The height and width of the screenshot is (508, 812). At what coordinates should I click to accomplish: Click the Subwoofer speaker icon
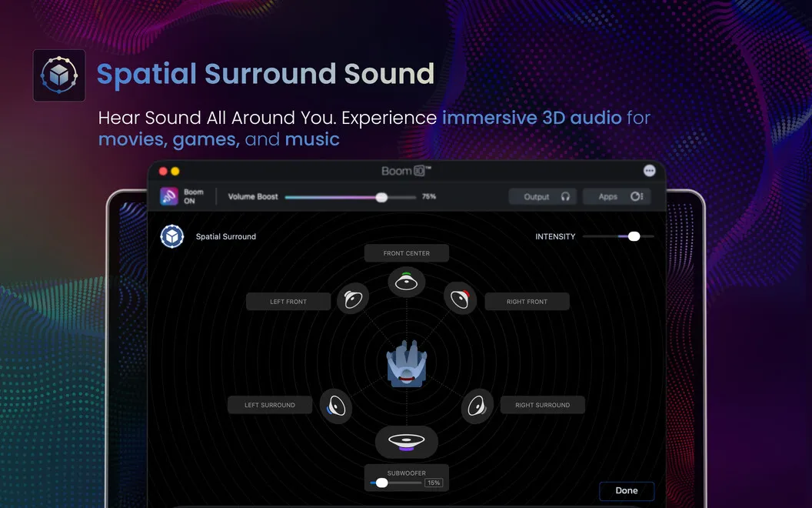[407, 442]
